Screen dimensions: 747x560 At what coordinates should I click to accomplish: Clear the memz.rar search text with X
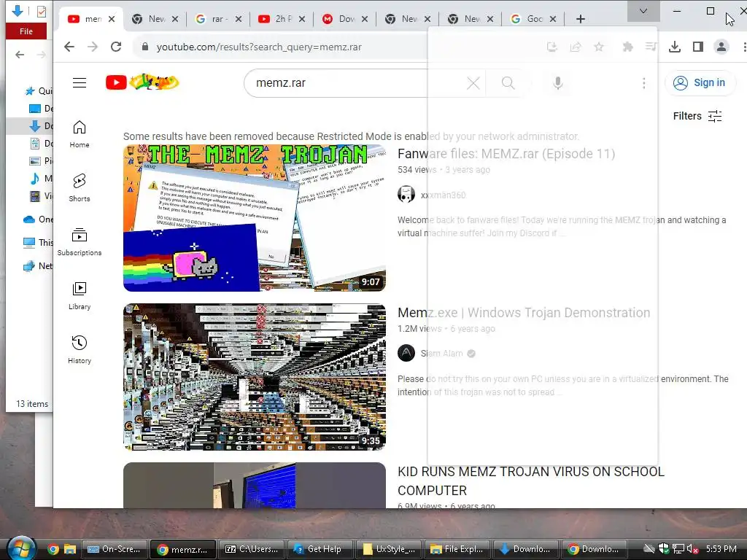473,83
